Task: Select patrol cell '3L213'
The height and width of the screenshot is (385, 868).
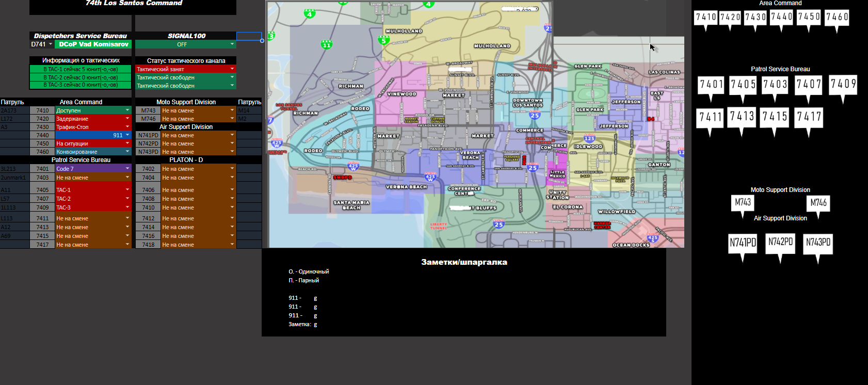Action: tap(15, 169)
